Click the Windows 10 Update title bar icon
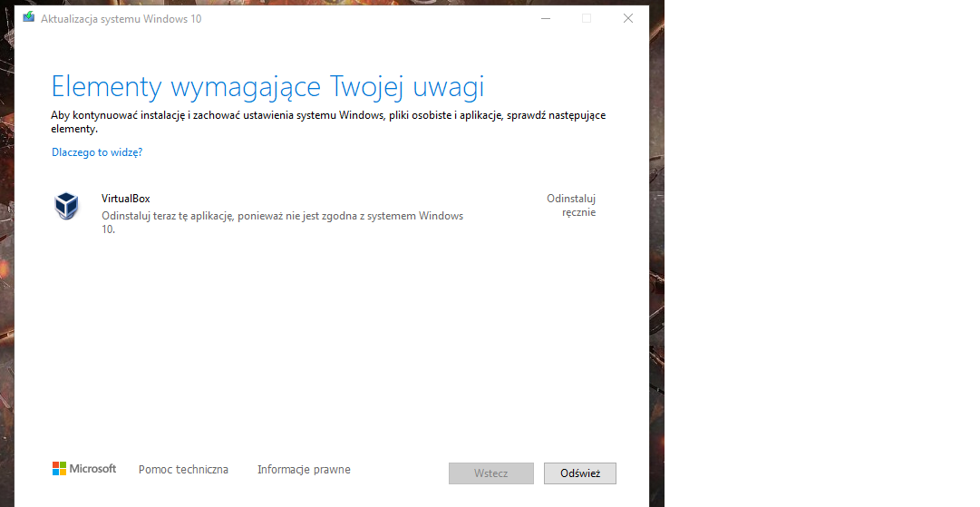This screenshot has height=507, width=980. click(29, 17)
